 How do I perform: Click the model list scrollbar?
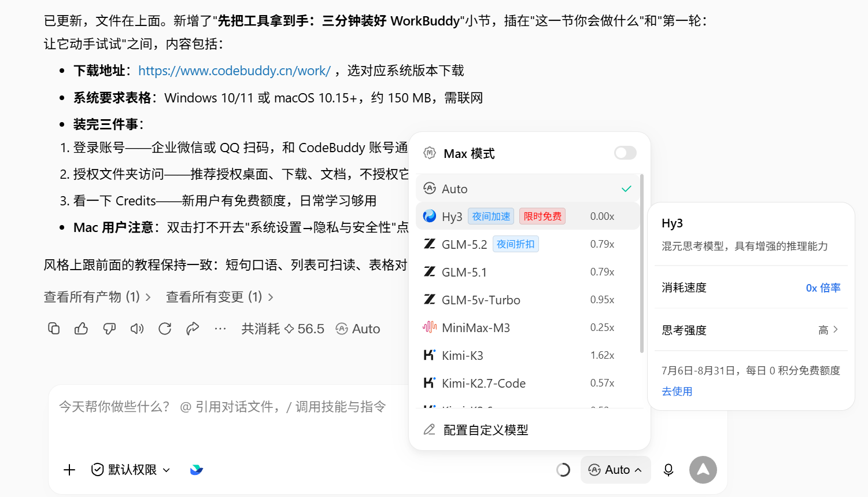click(642, 263)
